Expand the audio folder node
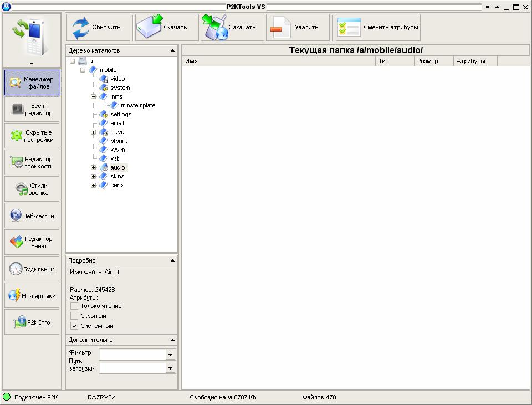 [x=93, y=167]
